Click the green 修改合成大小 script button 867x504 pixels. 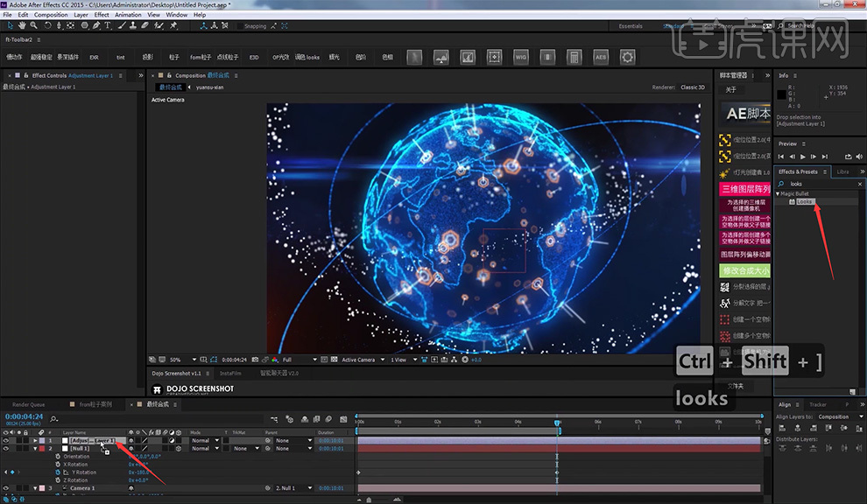(x=744, y=270)
